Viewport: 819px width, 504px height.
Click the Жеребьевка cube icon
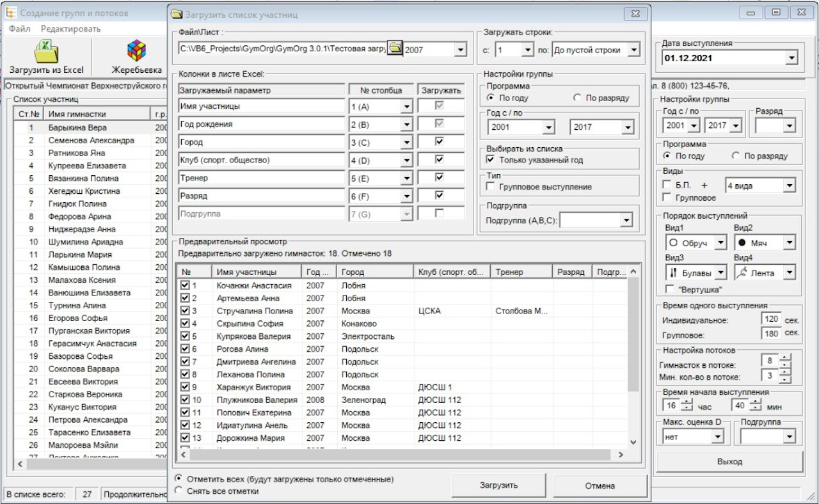[x=136, y=51]
